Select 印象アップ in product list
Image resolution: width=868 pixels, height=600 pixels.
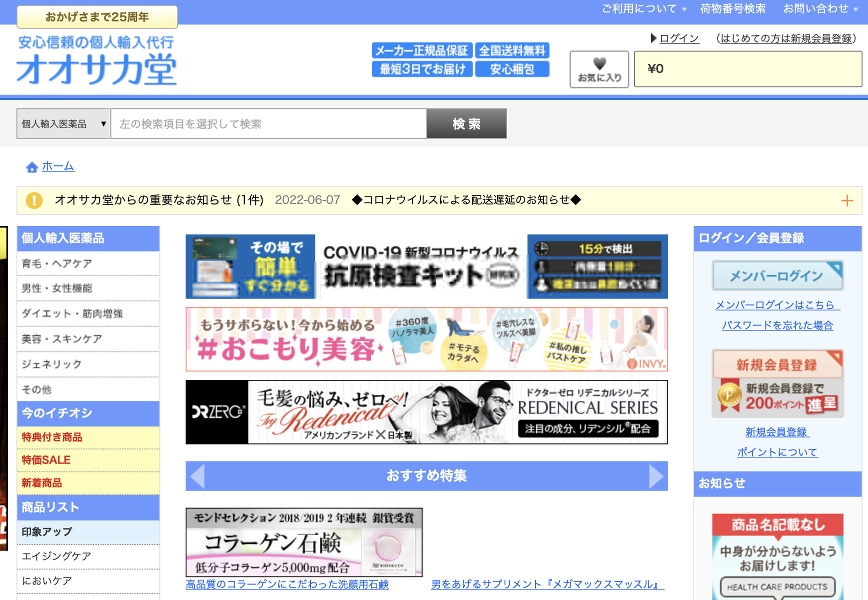point(88,532)
